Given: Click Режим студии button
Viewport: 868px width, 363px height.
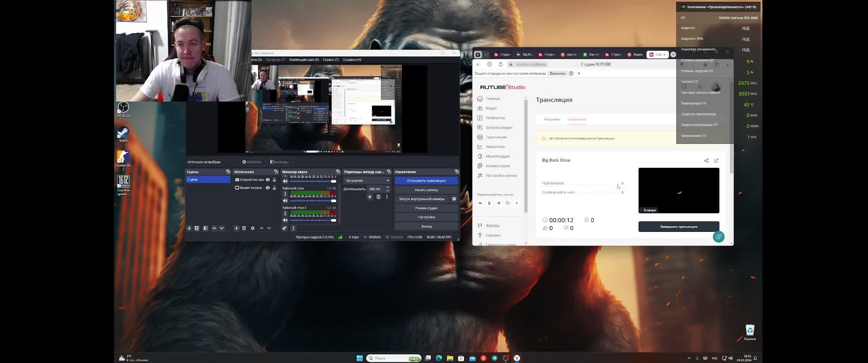Looking at the screenshot, I should [426, 208].
